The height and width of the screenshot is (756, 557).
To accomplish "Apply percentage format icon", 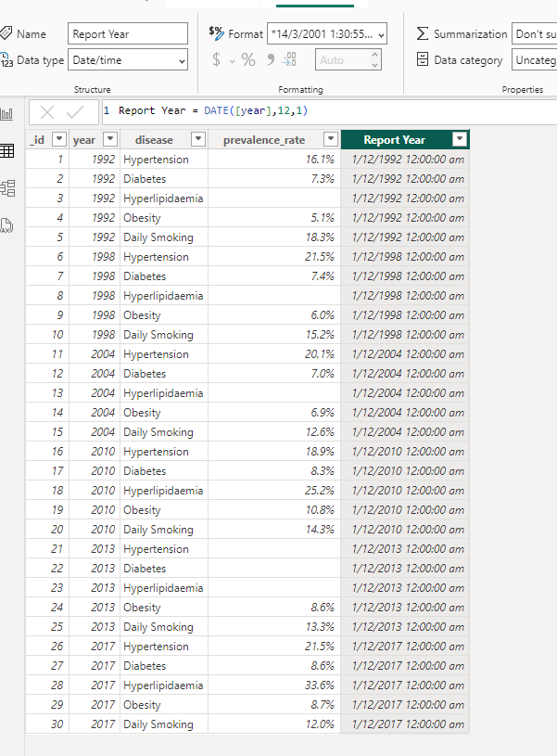I will pyautogui.click(x=248, y=59).
